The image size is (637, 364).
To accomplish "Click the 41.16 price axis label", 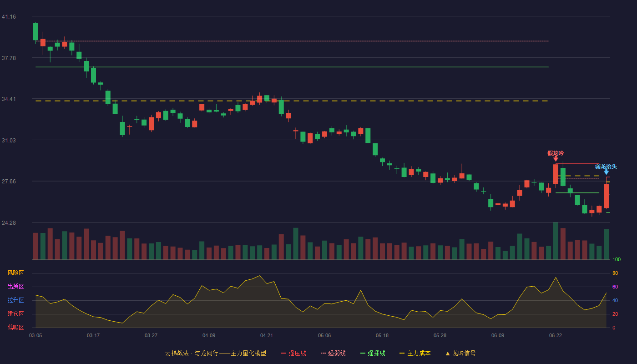I will click(x=9, y=17).
